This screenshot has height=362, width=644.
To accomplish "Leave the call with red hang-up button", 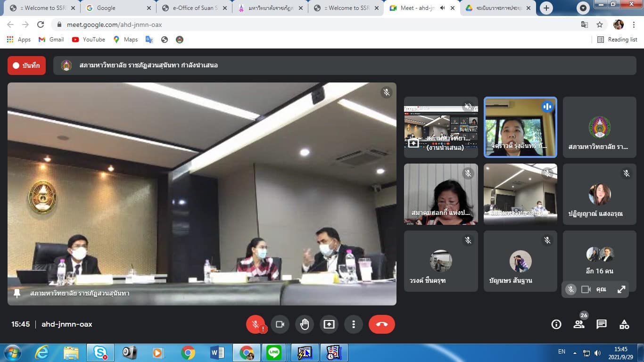I will [x=381, y=324].
